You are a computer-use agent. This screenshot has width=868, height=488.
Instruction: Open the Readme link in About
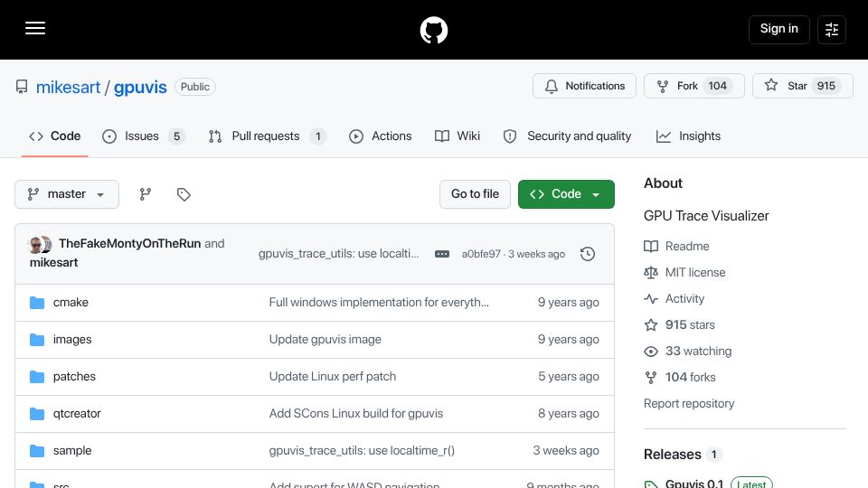click(x=687, y=246)
